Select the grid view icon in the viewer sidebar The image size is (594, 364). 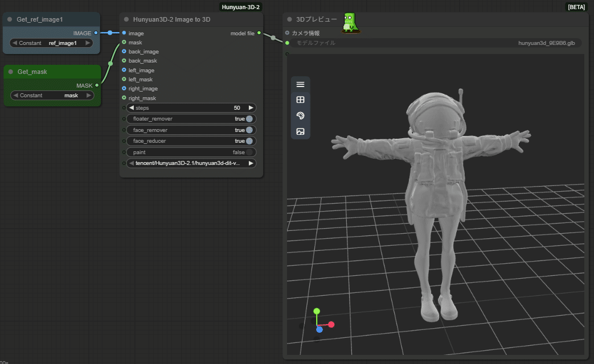pyautogui.click(x=300, y=99)
